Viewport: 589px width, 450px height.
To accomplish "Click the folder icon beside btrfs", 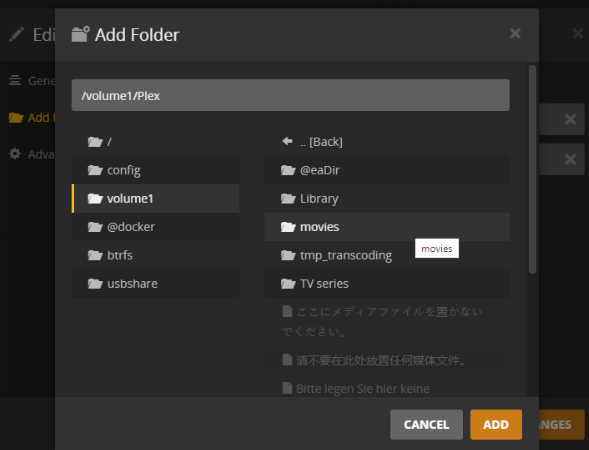I will point(95,255).
